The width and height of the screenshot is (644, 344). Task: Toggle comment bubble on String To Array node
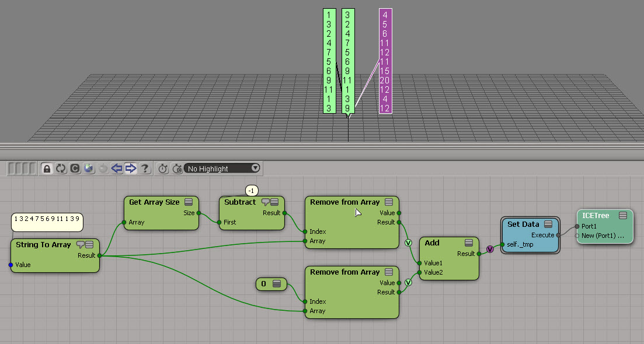point(81,245)
